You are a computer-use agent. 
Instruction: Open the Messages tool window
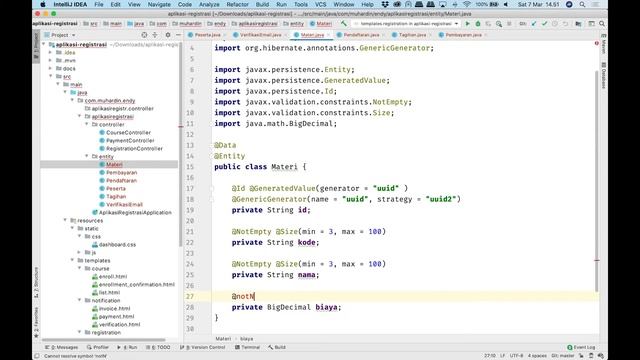pos(62,347)
